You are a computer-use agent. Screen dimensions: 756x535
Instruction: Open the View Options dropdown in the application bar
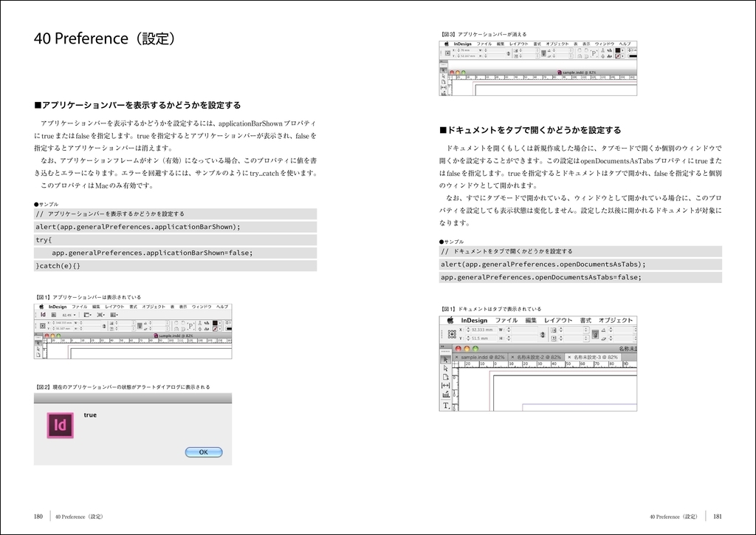click(x=87, y=315)
